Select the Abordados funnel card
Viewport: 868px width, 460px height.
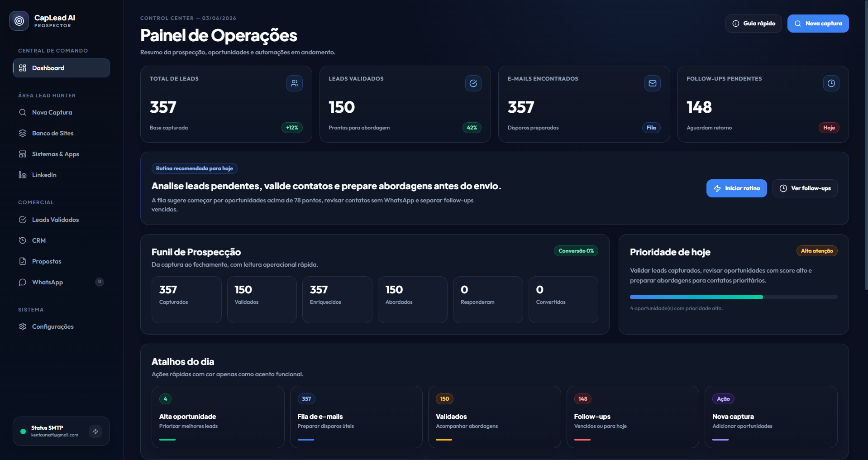click(413, 300)
